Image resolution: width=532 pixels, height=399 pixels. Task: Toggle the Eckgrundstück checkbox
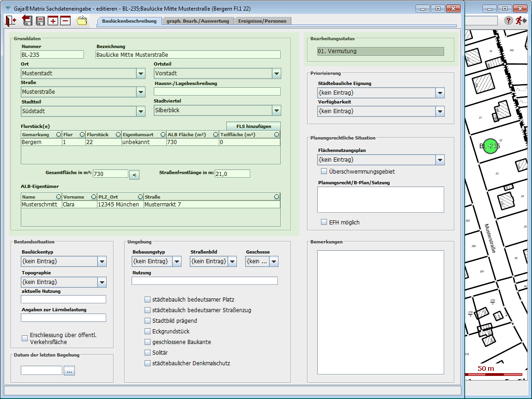tap(148, 332)
